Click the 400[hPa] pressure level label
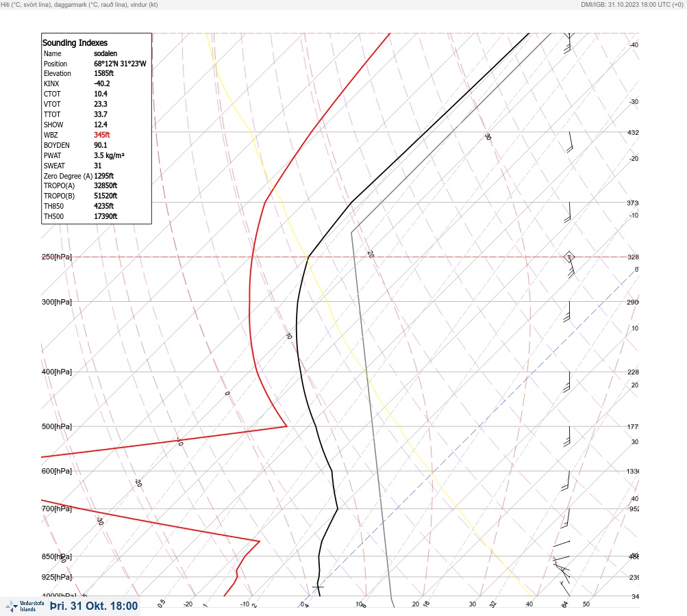This screenshot has height=616, width=687. (57, 372)
